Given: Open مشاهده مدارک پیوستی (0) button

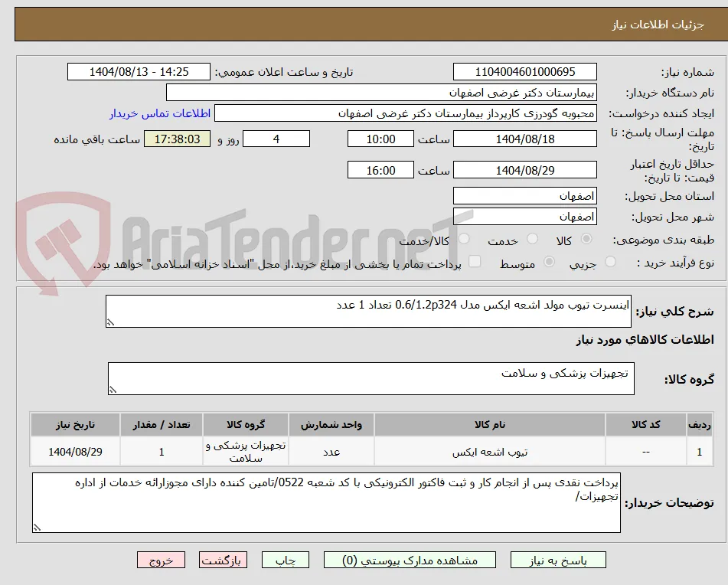Looking at the screenshot, I should coord(410,560).
